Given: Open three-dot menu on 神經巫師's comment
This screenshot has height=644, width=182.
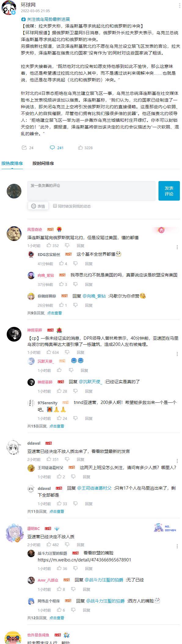Looking at the screenshot, I should 177,354.
